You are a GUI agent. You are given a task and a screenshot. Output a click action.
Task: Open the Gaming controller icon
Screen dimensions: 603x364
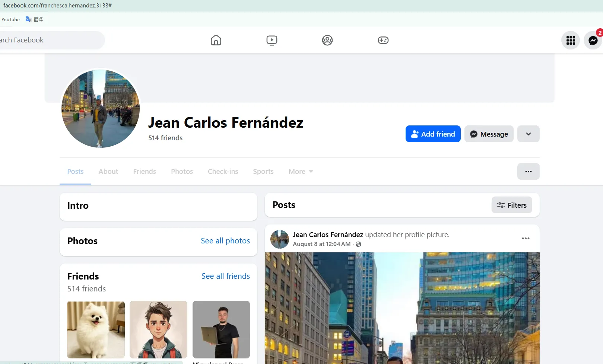point(383,40)
